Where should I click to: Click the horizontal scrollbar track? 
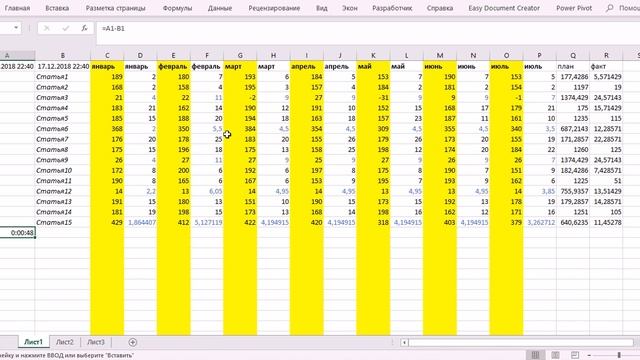coord(520,342)
